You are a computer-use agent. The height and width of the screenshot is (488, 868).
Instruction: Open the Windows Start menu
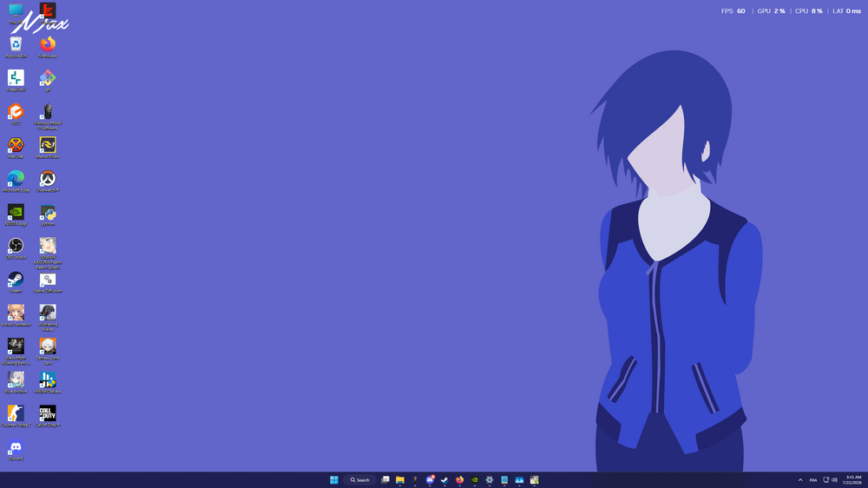[x=334, y=479]
